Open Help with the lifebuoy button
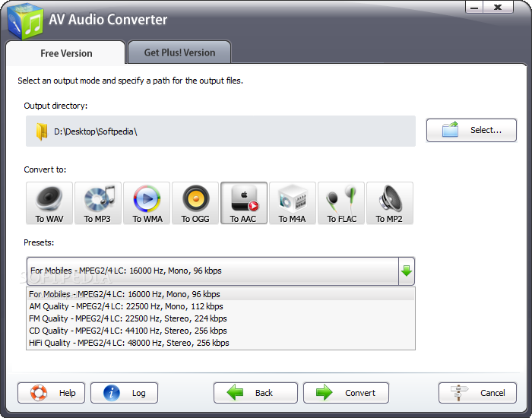The height and width of the screenshot is (418, 532). pos(51,393)
